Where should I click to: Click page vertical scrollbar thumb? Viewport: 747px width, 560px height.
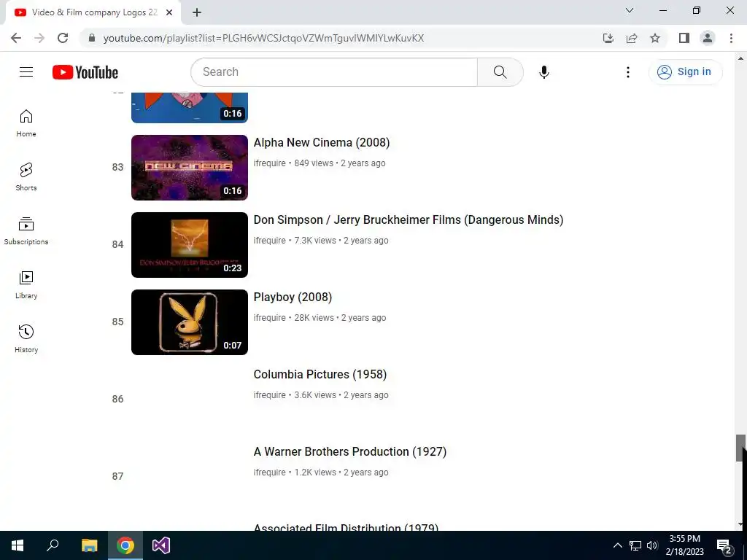point(740,448)
